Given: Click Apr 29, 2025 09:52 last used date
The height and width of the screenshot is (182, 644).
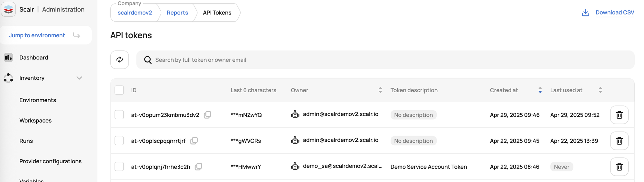Looking at the screenshot, I should tap(575, 115).
